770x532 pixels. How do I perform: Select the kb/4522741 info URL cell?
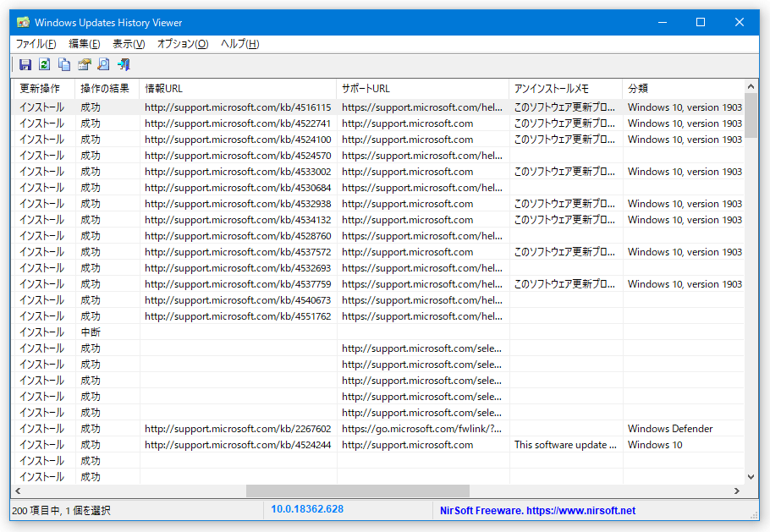click(238, 123)
